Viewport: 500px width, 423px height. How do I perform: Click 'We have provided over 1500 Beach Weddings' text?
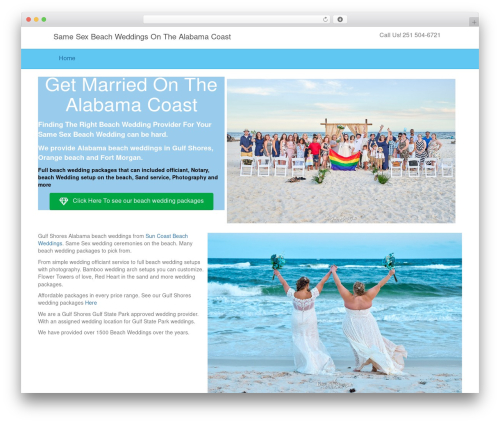click(113, 333)
